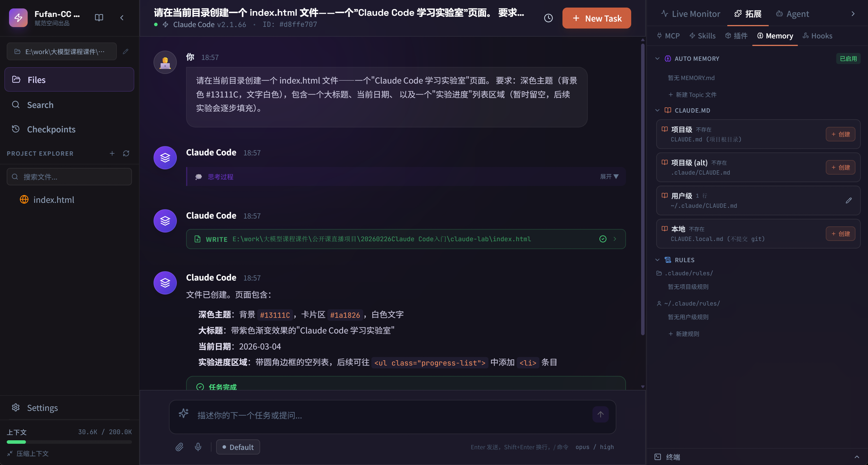This screenshot has width=868, height=465.
Task: Open index.html in Project Explorer
Action: click(69, 199)
